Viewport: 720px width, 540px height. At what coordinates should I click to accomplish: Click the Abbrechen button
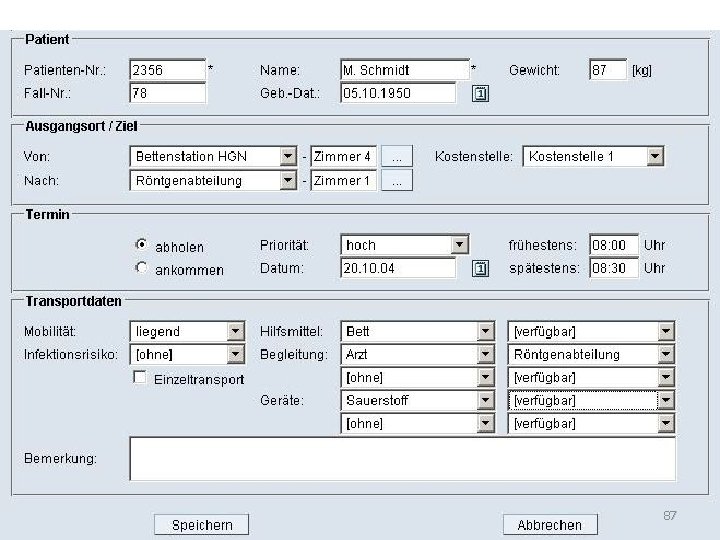pos(550,524)
